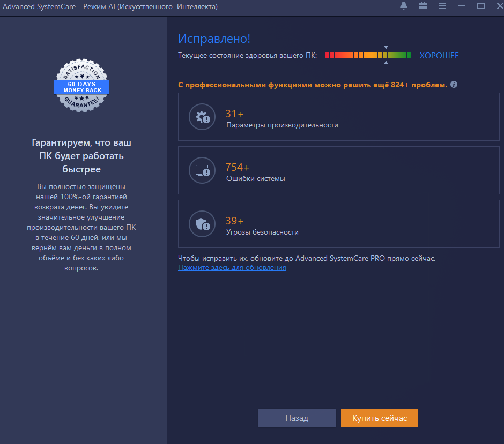Click the 754+ system errors count
Screen dimensions: 504x444
click(238, 167)
